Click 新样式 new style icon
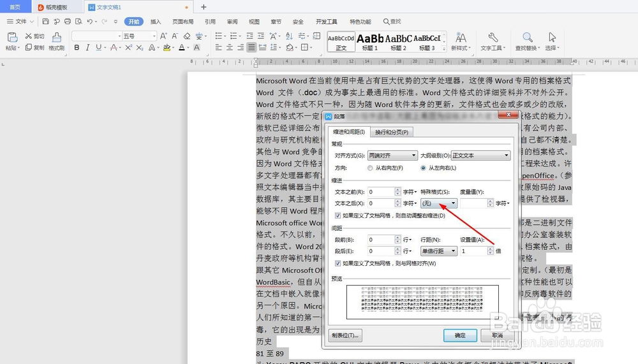This screenshot has height=364, width=638. [x=461, y=41]
